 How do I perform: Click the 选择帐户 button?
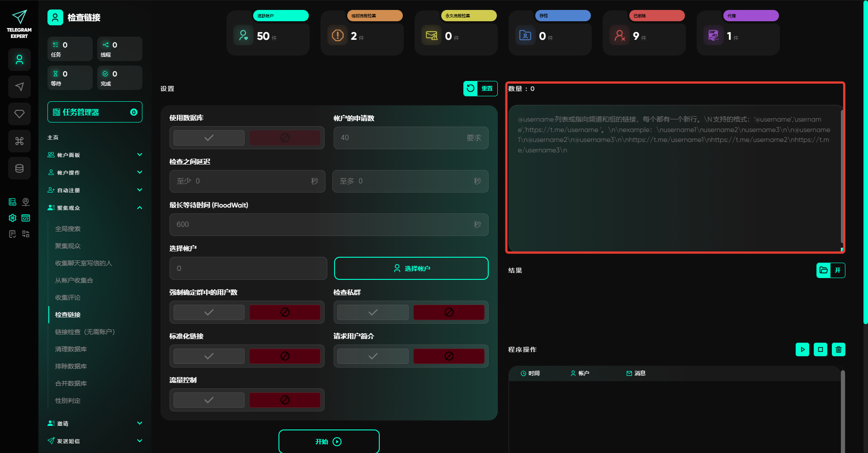point(411,269)
